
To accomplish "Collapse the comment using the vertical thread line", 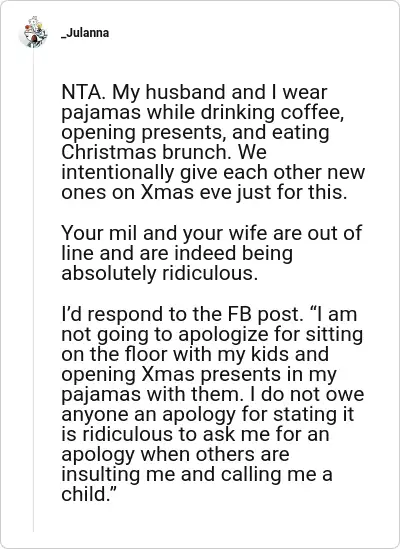I will (34, 291).
